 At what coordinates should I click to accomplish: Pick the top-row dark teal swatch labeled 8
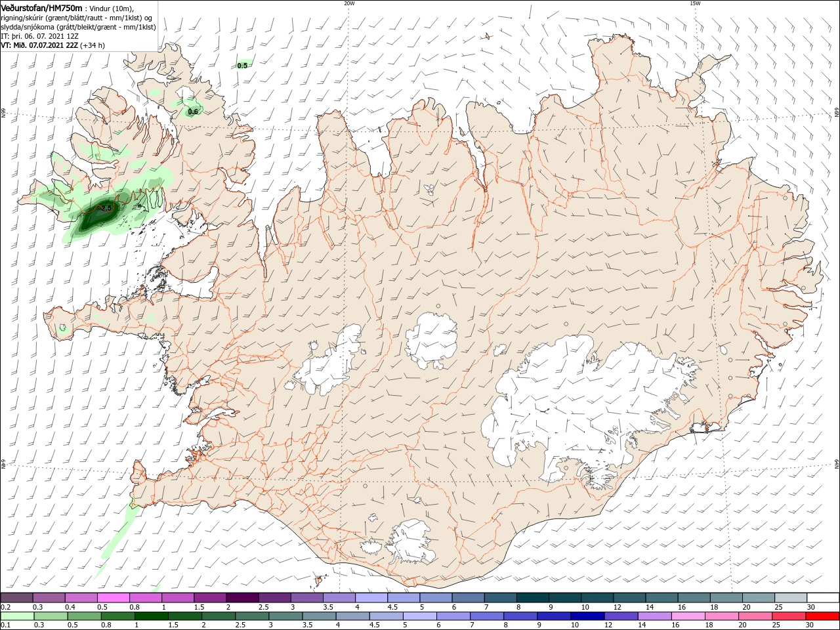(x=532, y=597)
